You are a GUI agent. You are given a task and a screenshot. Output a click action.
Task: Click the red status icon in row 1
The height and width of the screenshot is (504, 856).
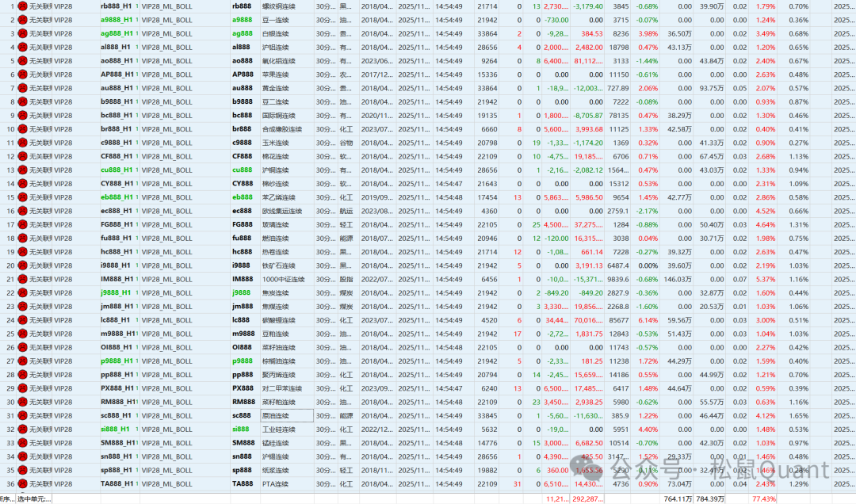pos(22,6)
